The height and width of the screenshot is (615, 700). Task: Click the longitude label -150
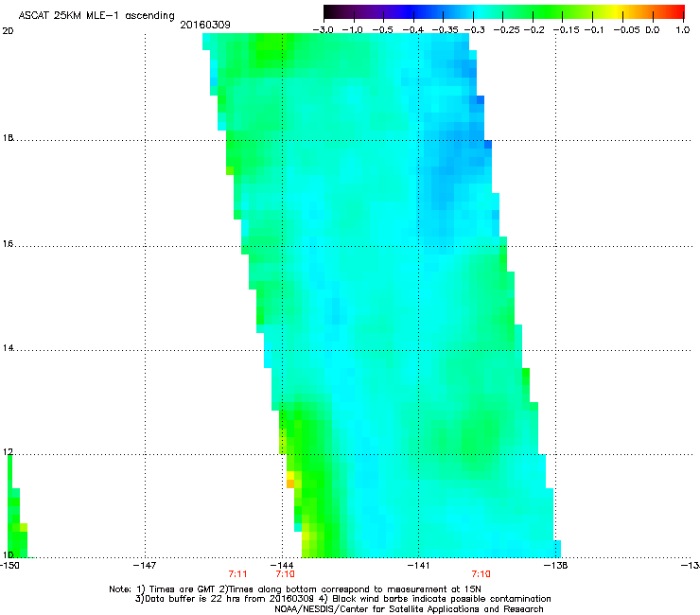click(9, 566)
